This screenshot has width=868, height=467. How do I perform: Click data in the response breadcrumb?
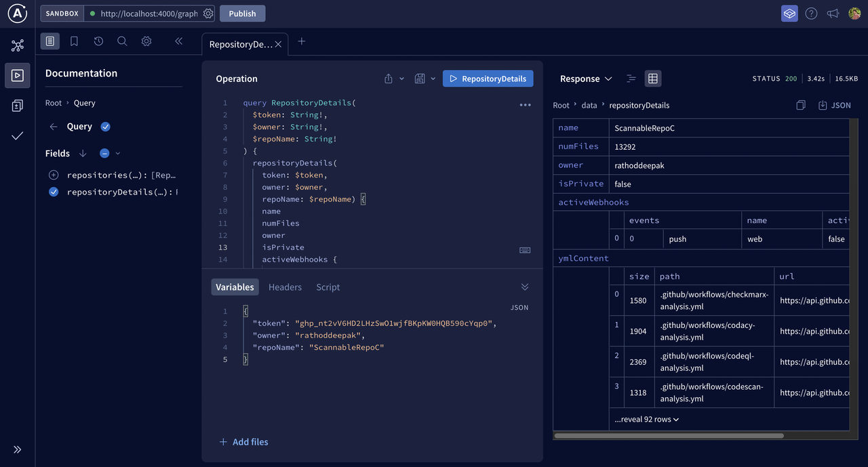click(589, 105)
